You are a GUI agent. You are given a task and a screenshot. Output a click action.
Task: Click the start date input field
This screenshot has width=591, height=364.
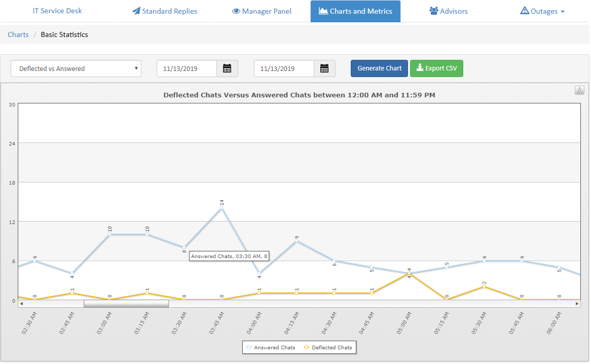187,68
